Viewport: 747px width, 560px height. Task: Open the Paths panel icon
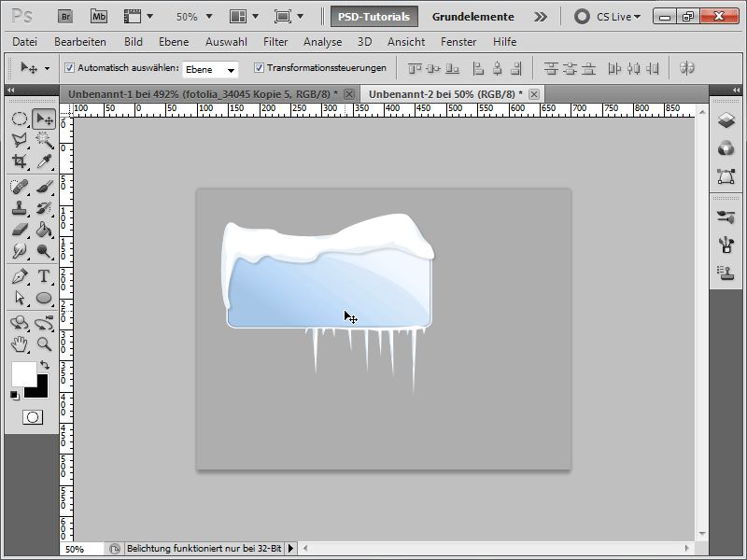726,176
